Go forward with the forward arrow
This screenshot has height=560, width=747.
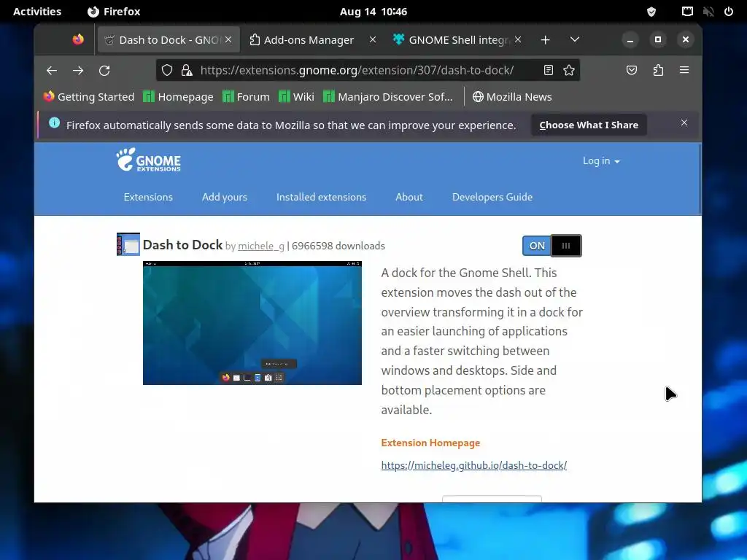[x=78, y=71]
